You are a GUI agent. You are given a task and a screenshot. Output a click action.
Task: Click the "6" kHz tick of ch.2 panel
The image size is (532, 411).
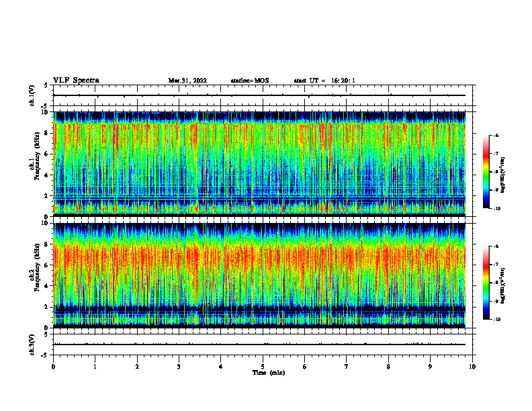tap(47, 265)
